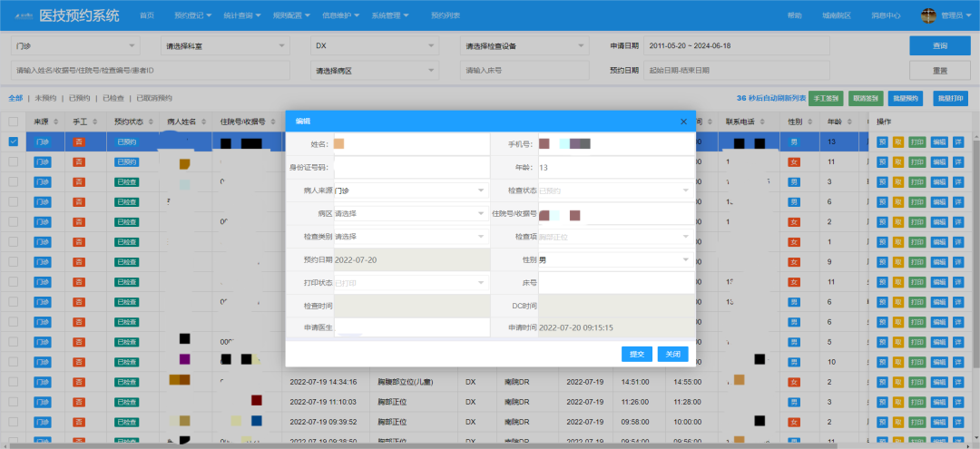This screenshot has width=980, height=449.
Task: Sort by 年龄 column arrows
Action: click(848, 122)
